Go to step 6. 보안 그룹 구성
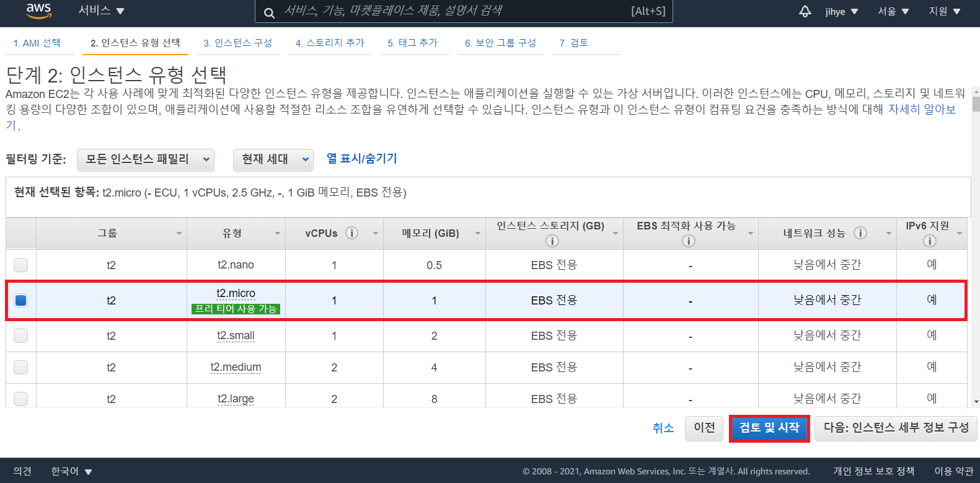980x483 pixels. point(500,43)
